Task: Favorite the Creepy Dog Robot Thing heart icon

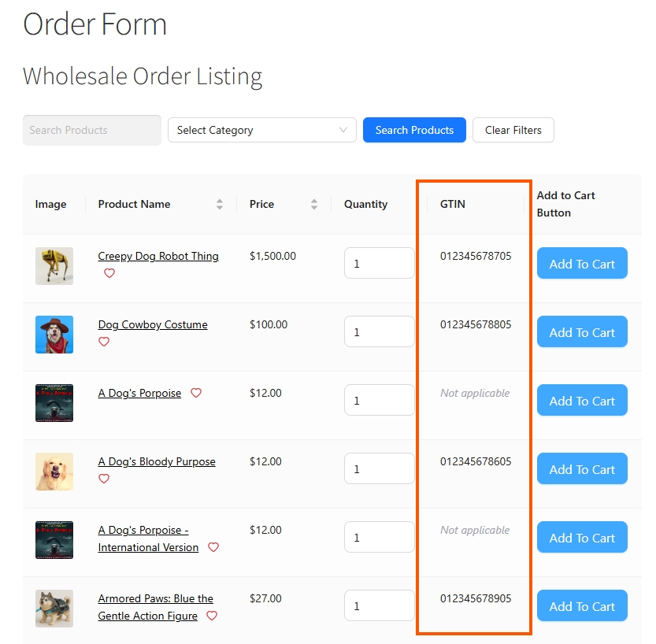Action: coord(109,273)
